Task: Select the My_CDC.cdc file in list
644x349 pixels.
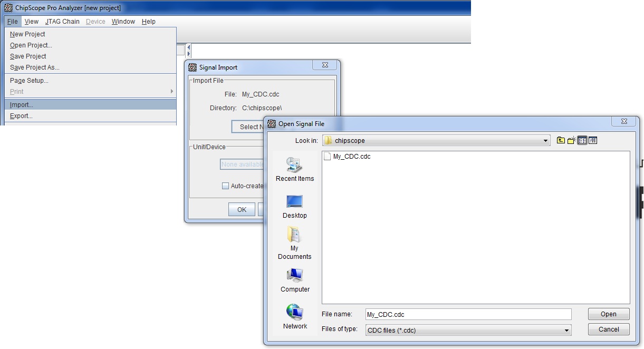Action: pos(351,157)
